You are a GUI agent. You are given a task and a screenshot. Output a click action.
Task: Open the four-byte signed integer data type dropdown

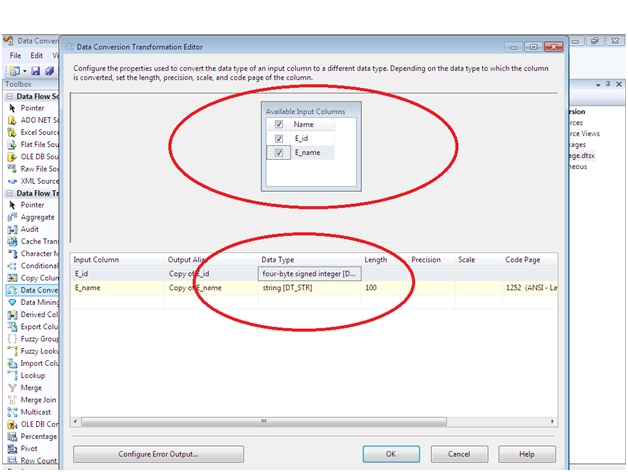click(x=309, y=273)
